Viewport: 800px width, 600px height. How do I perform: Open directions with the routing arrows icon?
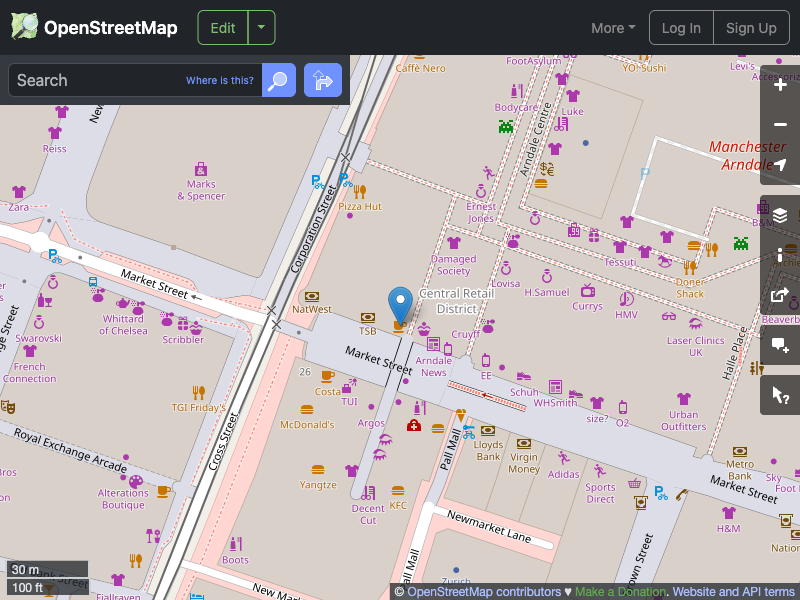pos(322,80)
